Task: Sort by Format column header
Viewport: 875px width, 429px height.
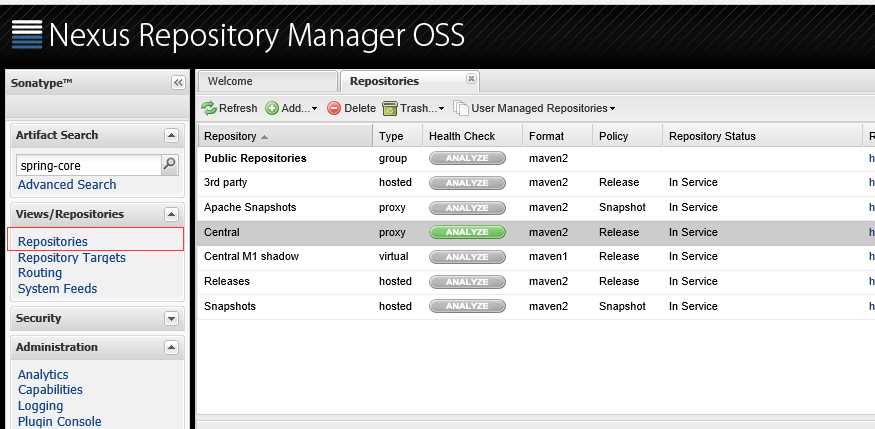Action: coord(557,136)
